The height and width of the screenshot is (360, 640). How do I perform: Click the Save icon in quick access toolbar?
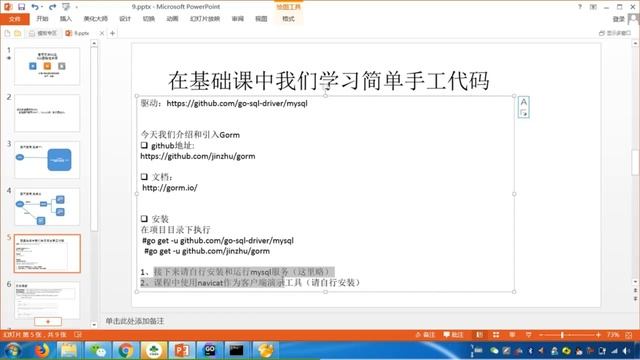(21, 7)
